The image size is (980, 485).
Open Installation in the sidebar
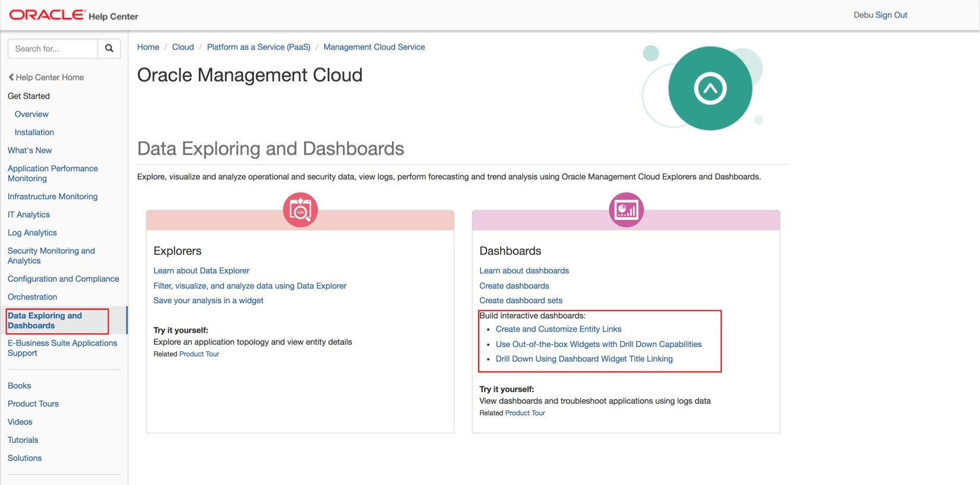(34, 132)
